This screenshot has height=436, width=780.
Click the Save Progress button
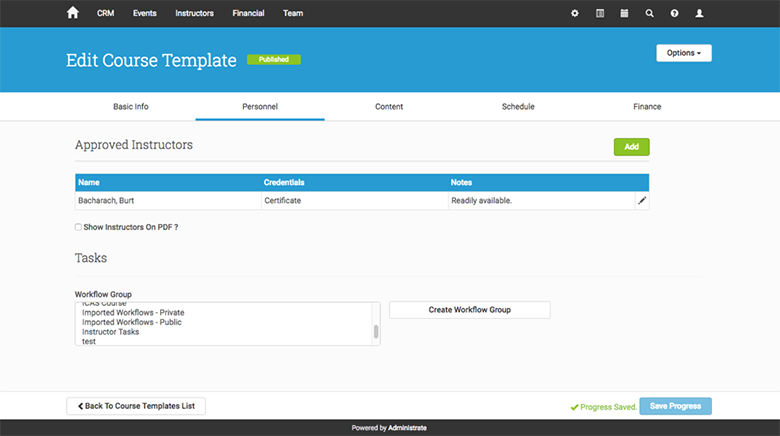[676, 406]
